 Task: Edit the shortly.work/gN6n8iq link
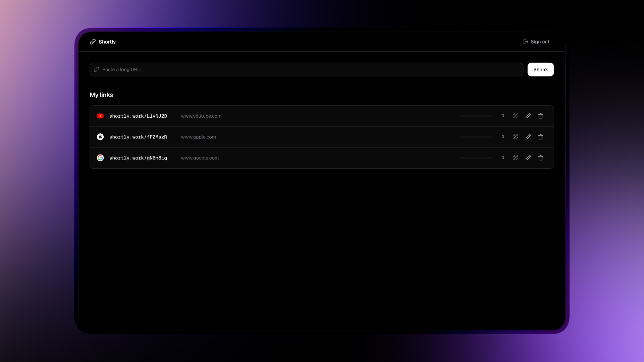tap(528, 158)
